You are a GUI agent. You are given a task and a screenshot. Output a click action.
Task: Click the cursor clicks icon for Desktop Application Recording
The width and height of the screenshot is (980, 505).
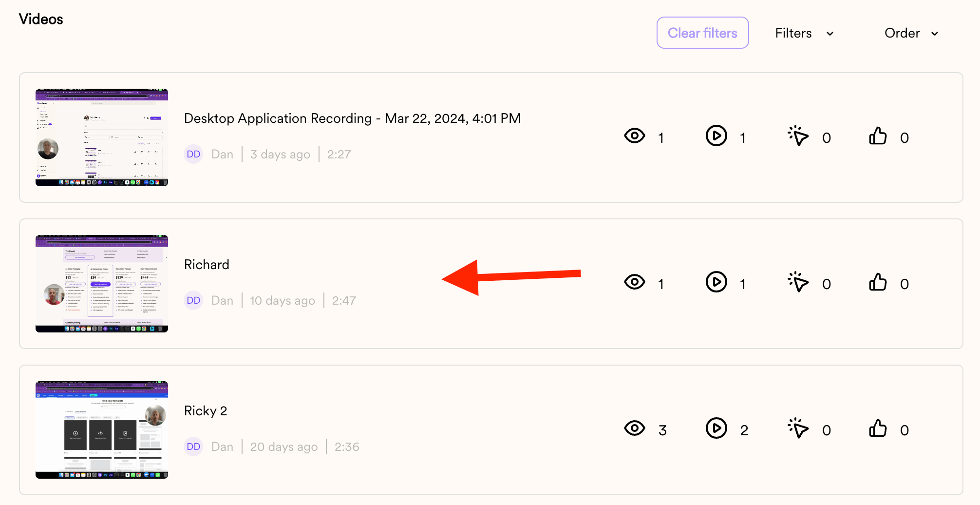coord(798,136)
